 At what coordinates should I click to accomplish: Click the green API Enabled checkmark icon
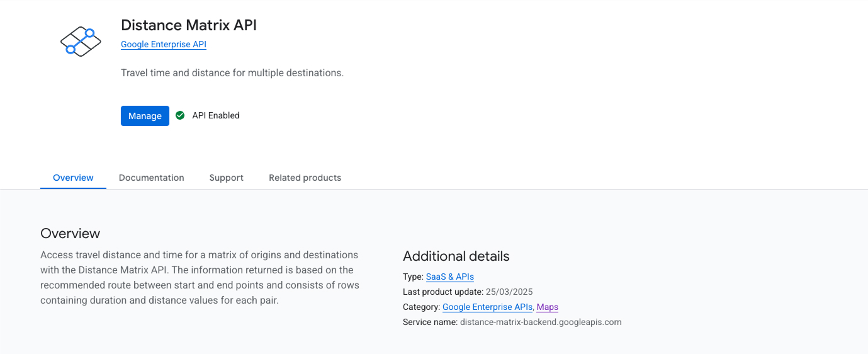tap(180, 115)
